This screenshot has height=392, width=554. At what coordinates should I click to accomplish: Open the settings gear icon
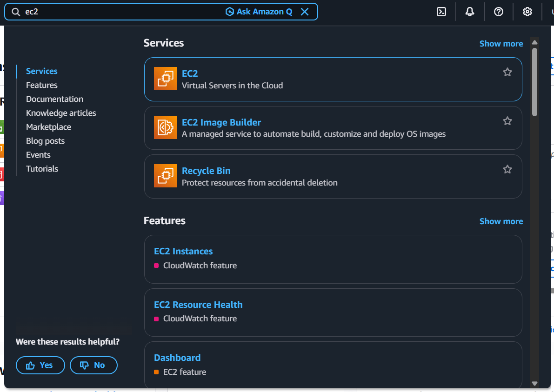click(x=527, y=12)
